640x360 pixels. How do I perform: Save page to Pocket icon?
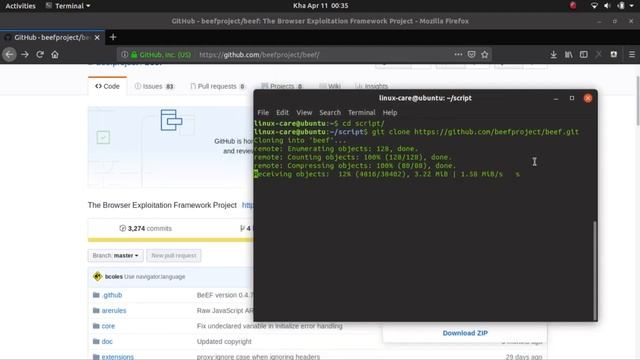(471, 54)
